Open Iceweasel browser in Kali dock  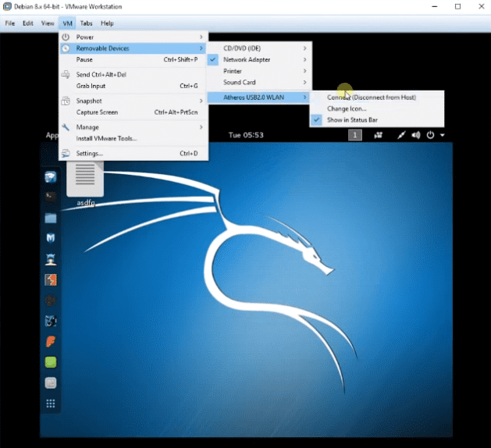click(x=51, y=177)
